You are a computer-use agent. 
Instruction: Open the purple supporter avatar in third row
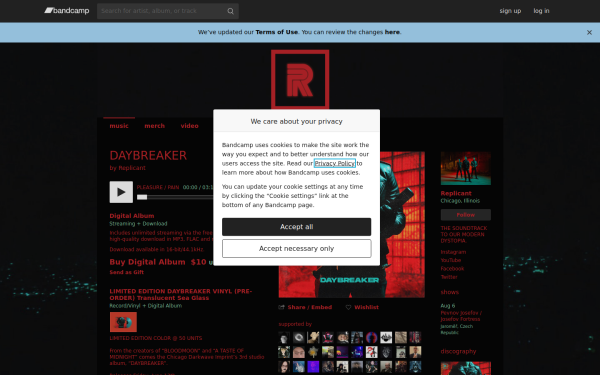[313, 367]
